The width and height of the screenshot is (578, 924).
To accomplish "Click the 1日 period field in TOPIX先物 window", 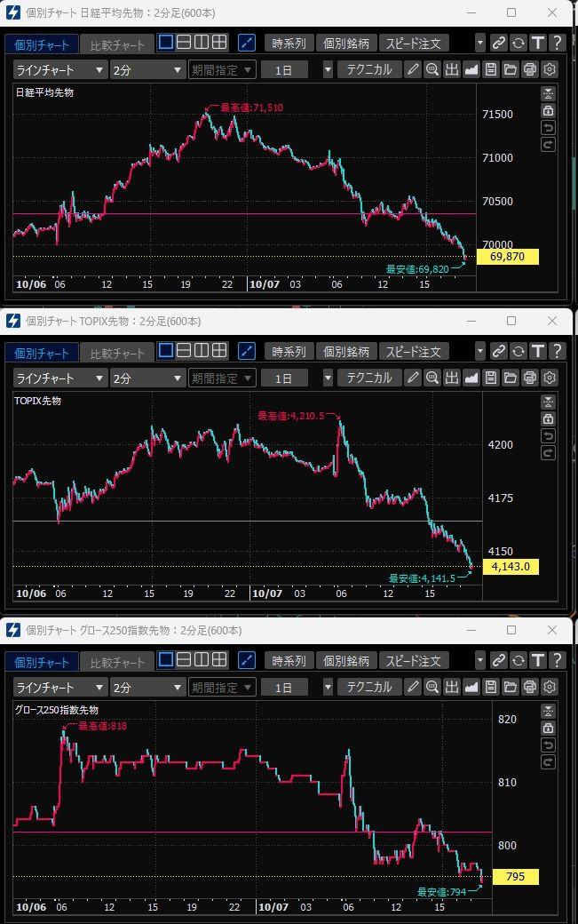I will [x=284, y=378].
